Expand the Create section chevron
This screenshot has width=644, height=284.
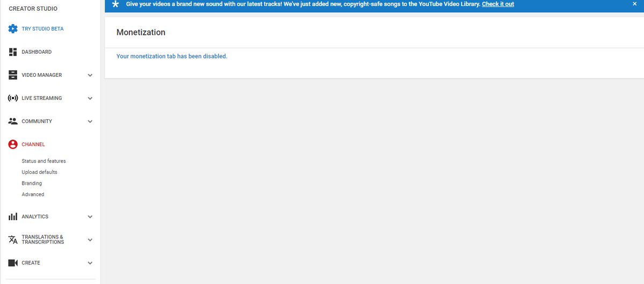[90, 263]
